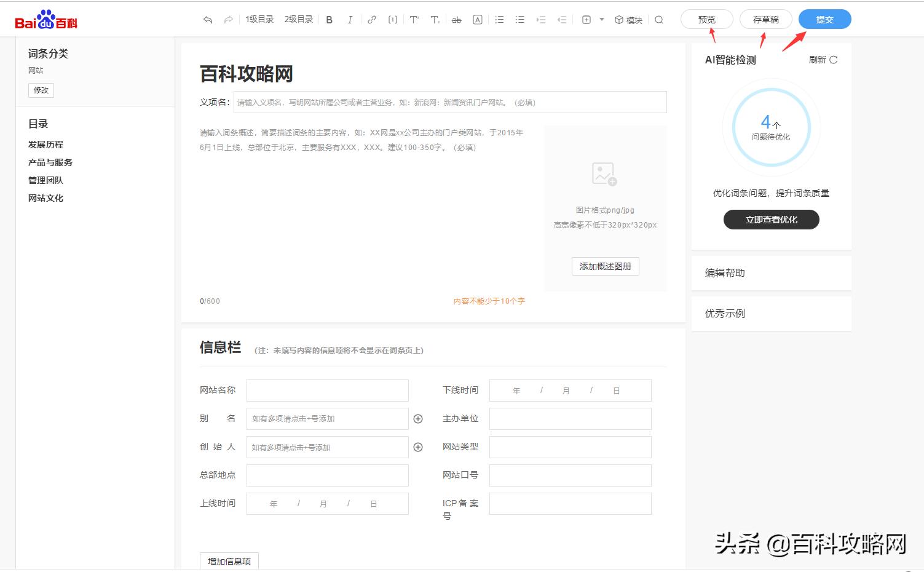Add another alias with the plus button beside 别名
This screenshot has height=572, width=924.
click(x=418, y=418)
